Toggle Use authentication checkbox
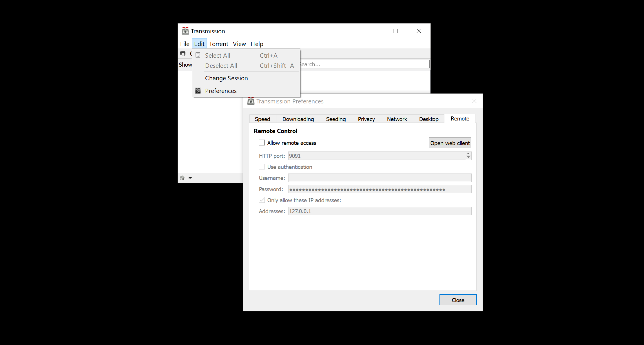 point(262,167)
